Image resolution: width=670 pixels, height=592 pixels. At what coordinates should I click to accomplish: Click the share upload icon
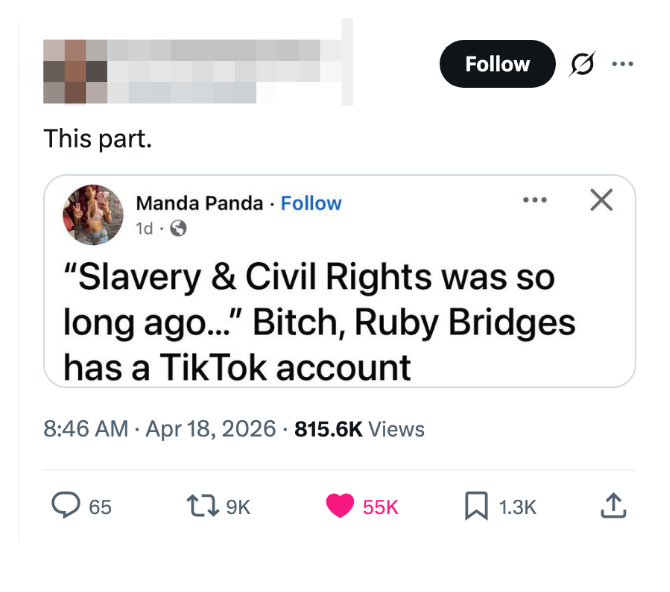click(x=613, y=507)
